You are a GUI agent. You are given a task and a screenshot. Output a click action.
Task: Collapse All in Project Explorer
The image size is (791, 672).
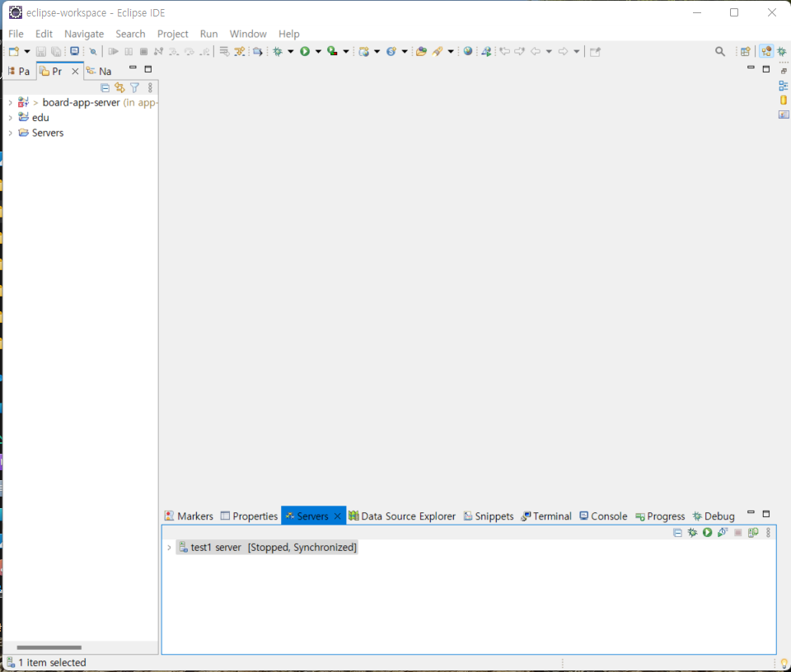[x=105, y=88]
